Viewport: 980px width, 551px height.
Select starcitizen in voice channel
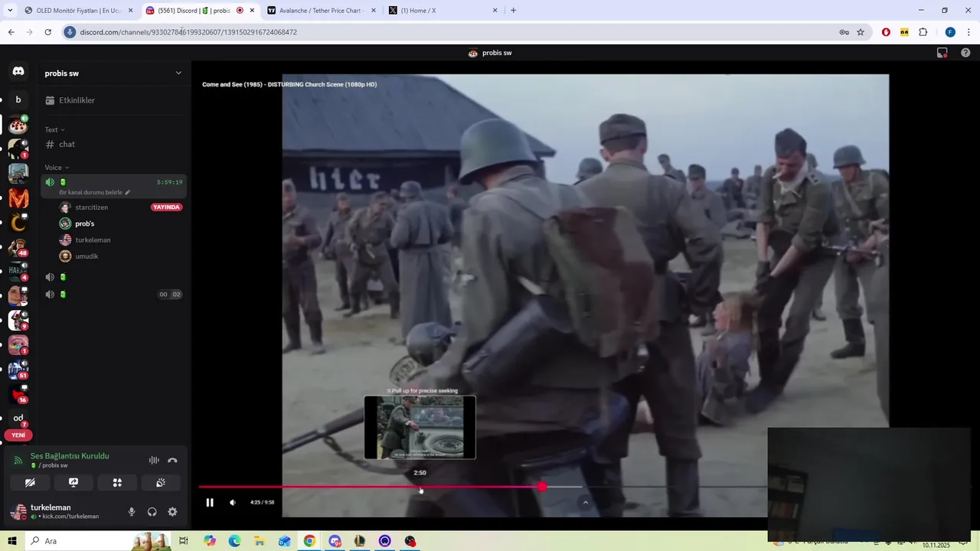91,207
